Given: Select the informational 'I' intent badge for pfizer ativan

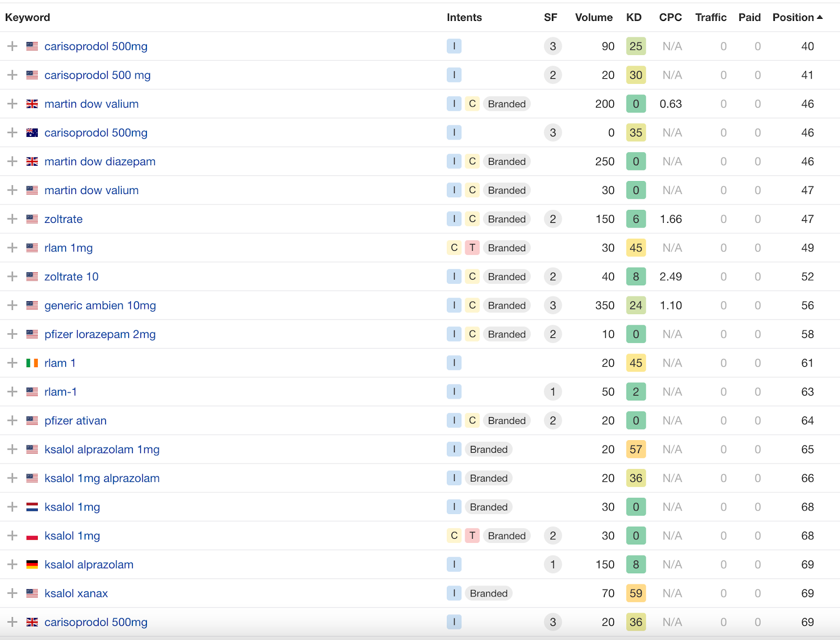Looking at the screenshot, I should [x=454, y=420].
